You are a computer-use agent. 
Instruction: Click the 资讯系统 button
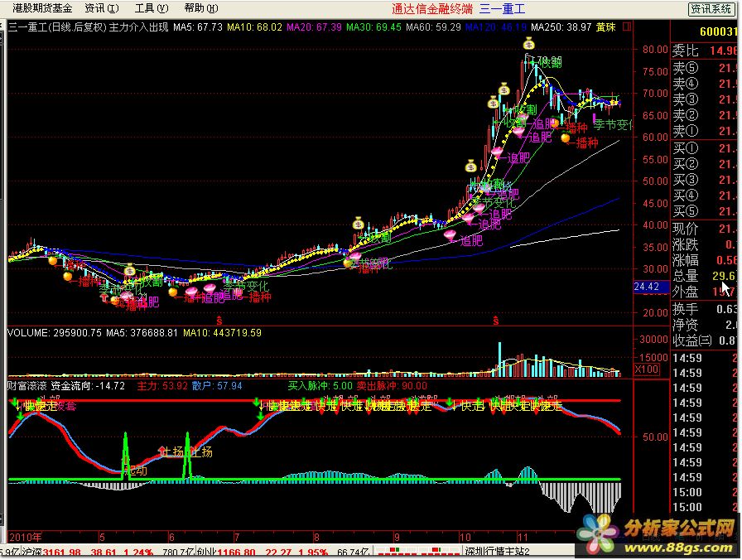(711, 8)
